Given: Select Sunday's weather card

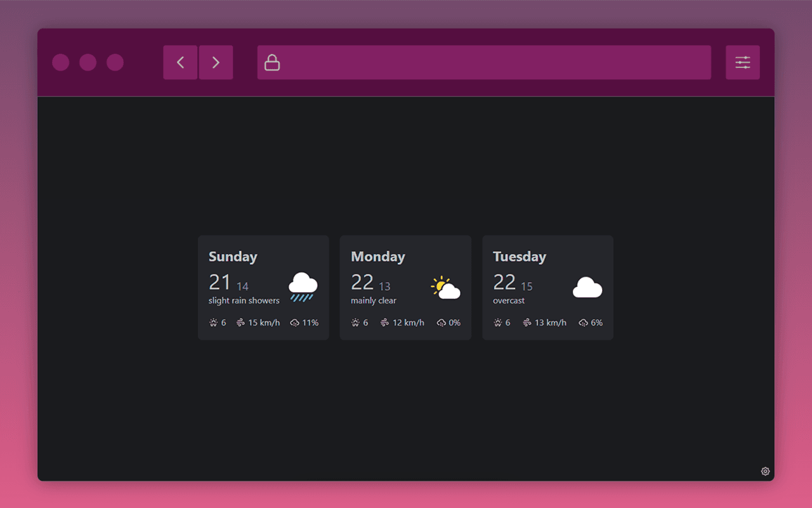Looking at the screenshot, I should click(x=263, y=287).
